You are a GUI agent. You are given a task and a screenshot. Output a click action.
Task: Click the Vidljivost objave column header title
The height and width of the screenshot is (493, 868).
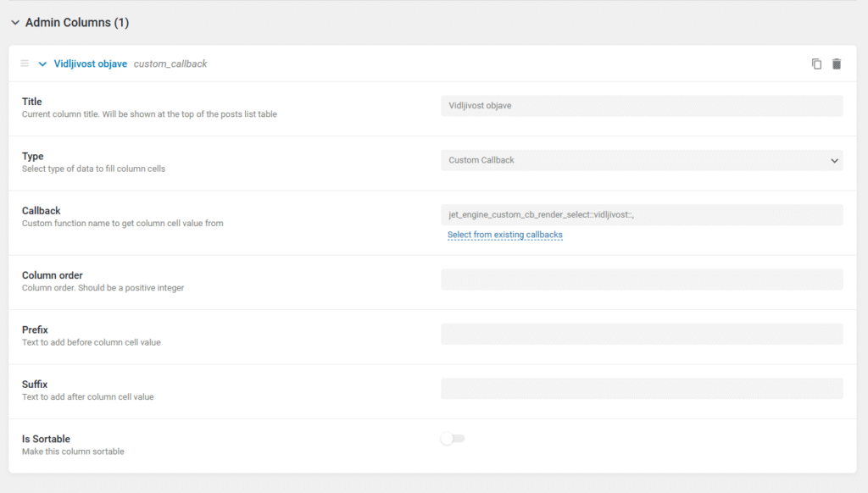point(91,64)
